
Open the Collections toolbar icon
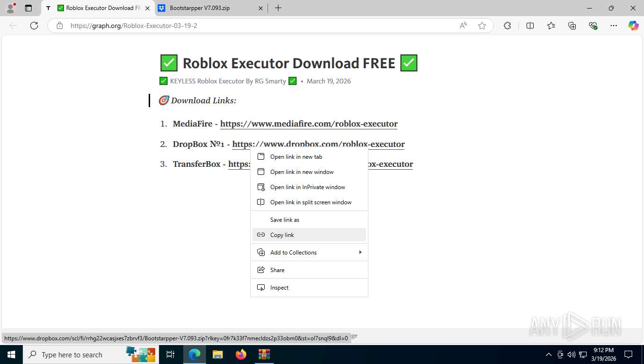pyautogui.click(x=572, y=26)
